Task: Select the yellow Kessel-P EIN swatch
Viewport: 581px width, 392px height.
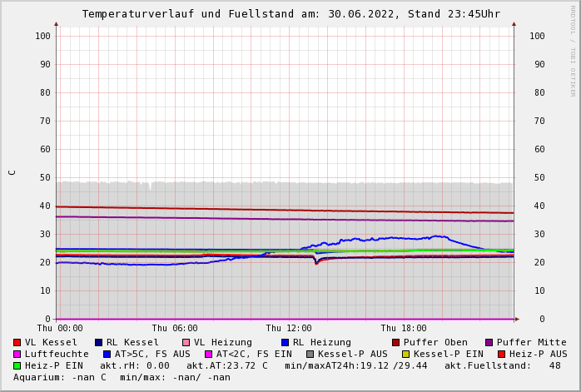Action: tap(406, 355)
